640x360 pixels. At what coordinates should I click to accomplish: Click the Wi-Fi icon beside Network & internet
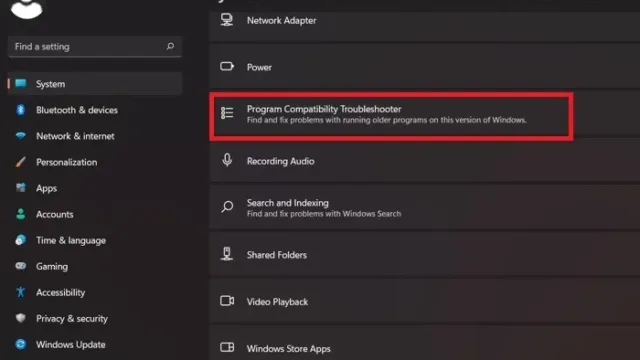[x=20, y=136]
